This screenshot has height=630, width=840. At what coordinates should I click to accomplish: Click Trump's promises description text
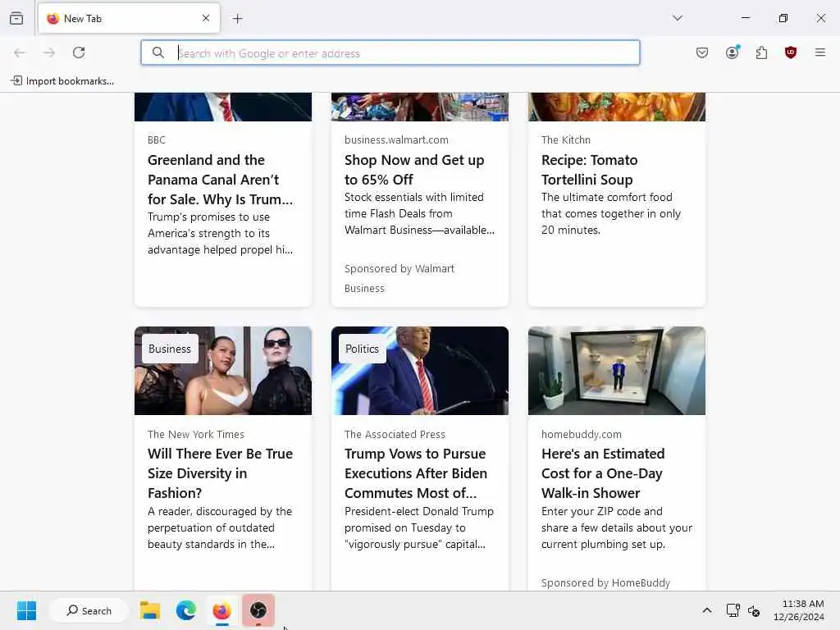220,234
